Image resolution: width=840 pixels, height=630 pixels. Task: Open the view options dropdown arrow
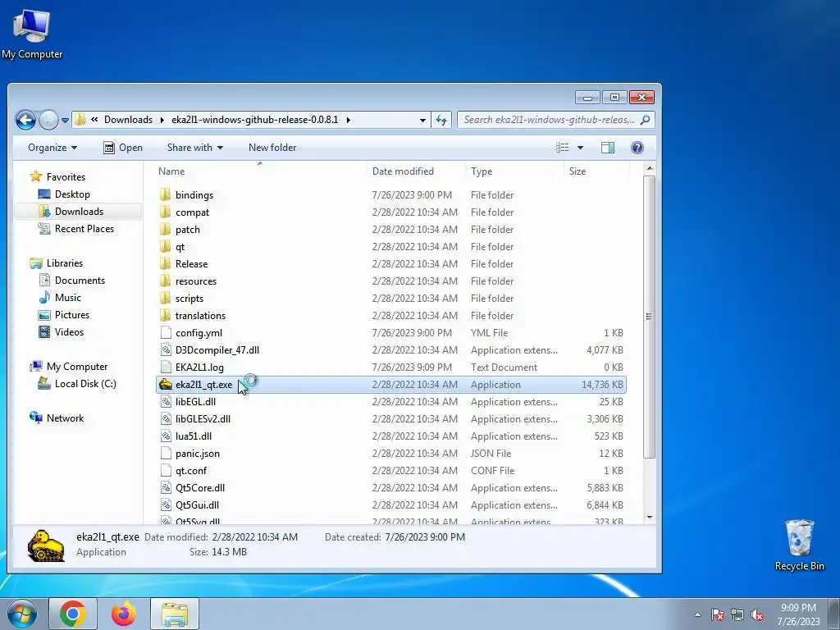580,148
